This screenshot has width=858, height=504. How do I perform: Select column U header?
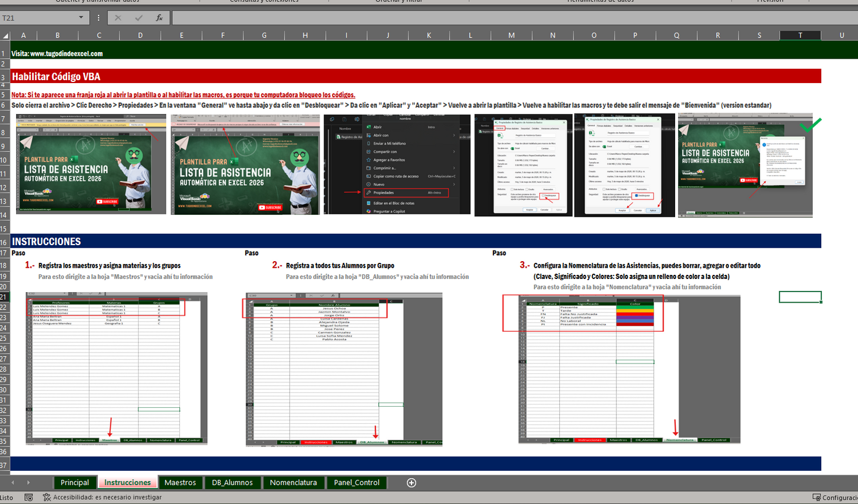[841, 36]
